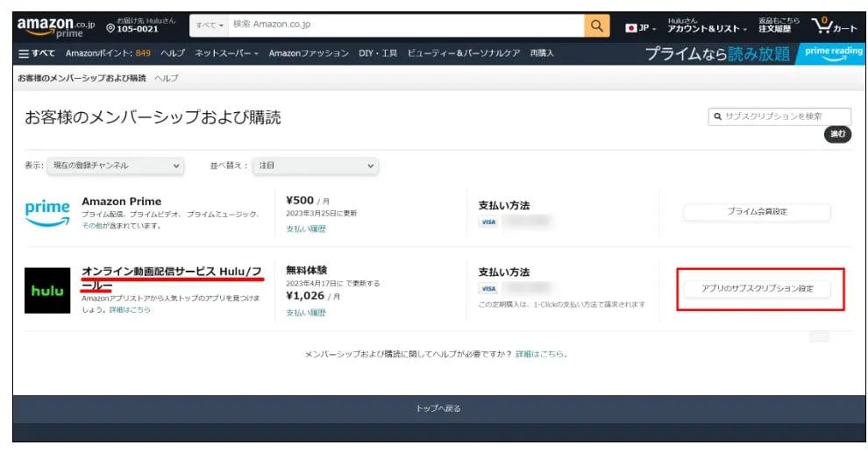This screenshot has height=452, width=868.
Task: Expand the 注目 sort order dropdown
Action: click(x=316, y=165)
